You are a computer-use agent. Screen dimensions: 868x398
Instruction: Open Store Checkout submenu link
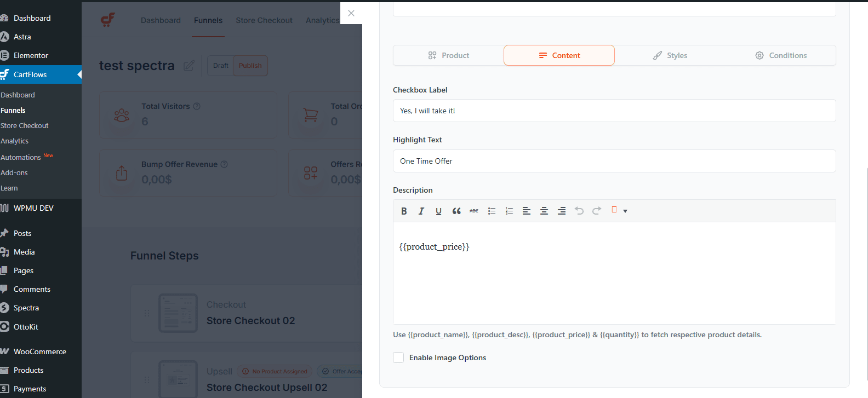25,125
